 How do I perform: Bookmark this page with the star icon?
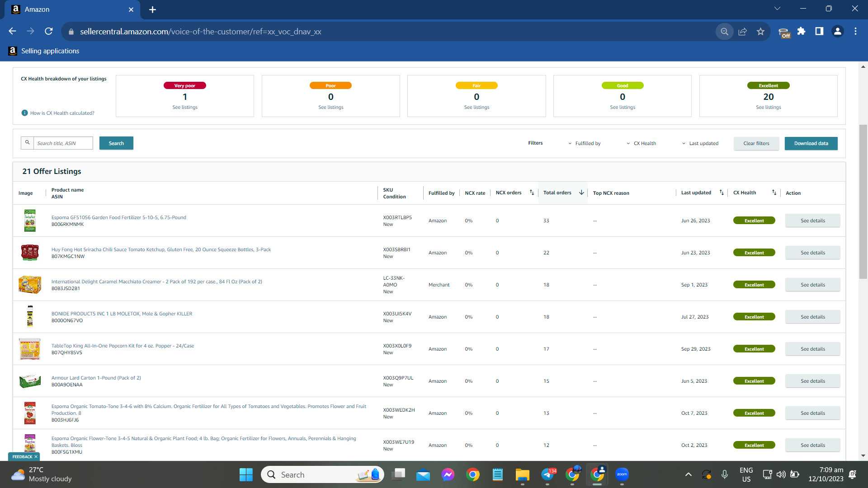pyautogui.click(x=760, y=32)
